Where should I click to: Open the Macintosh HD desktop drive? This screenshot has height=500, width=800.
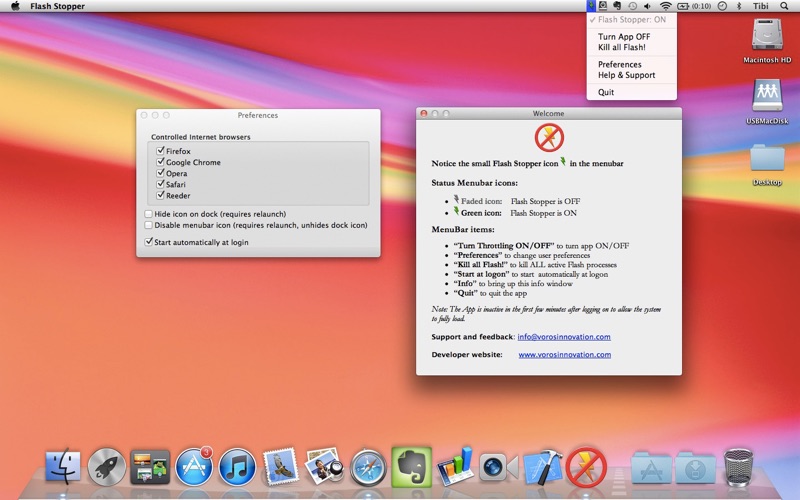point(767,40)
